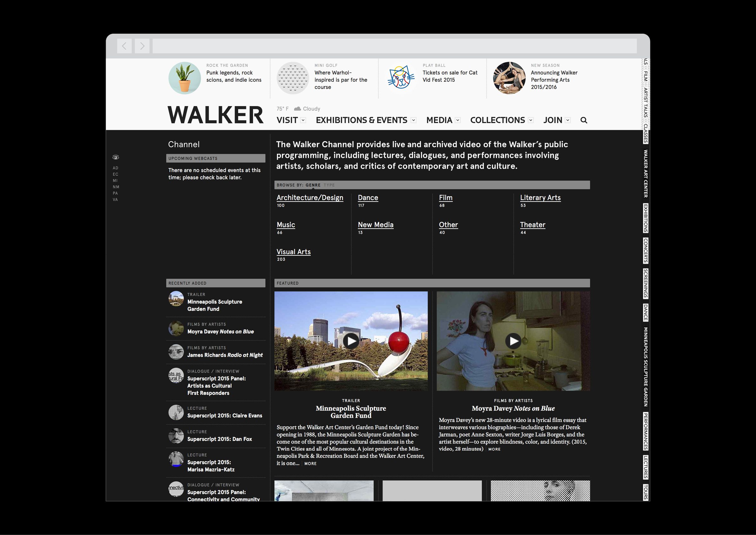
Task: Select the AD filter in left sidebar
Action: pos(115,168)
